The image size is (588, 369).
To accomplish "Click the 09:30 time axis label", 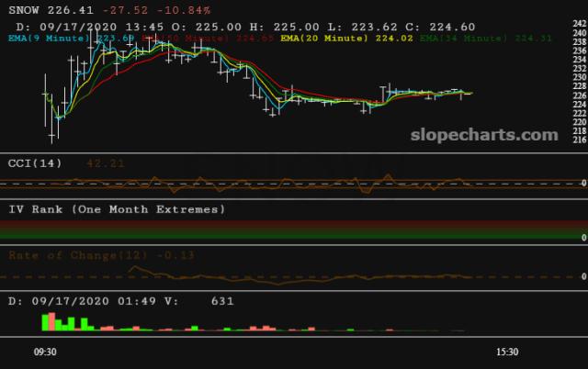I will click(46, 351).
